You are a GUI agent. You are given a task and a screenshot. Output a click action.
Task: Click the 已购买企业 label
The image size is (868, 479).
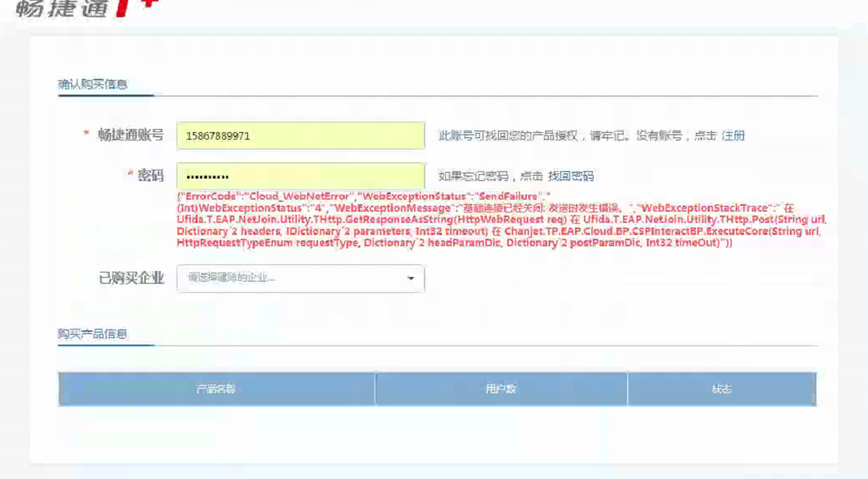(x=132, y=278)
